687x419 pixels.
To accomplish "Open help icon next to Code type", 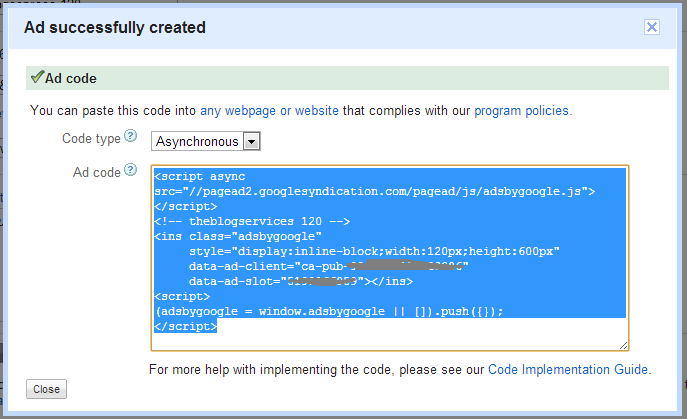I will coord(130,136).
